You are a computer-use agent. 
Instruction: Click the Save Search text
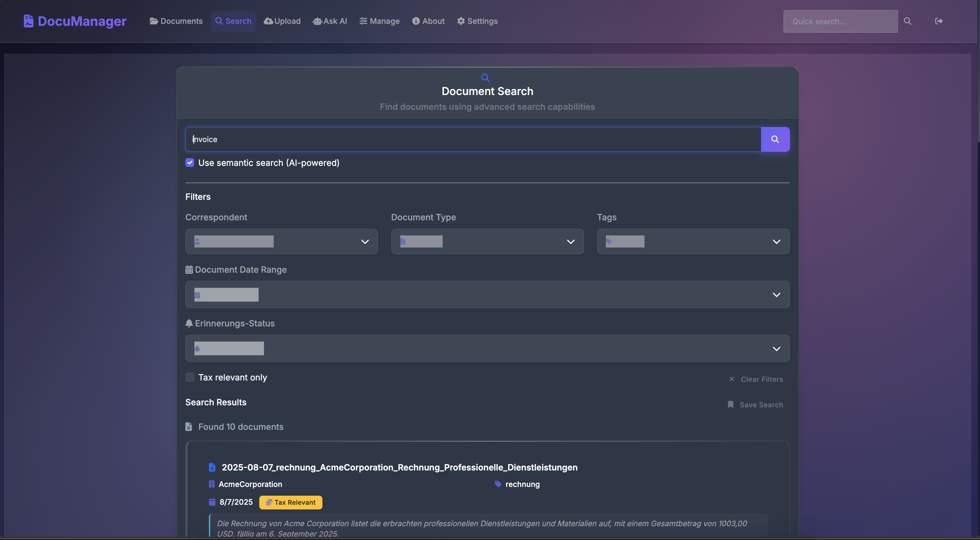click(761, 405)
